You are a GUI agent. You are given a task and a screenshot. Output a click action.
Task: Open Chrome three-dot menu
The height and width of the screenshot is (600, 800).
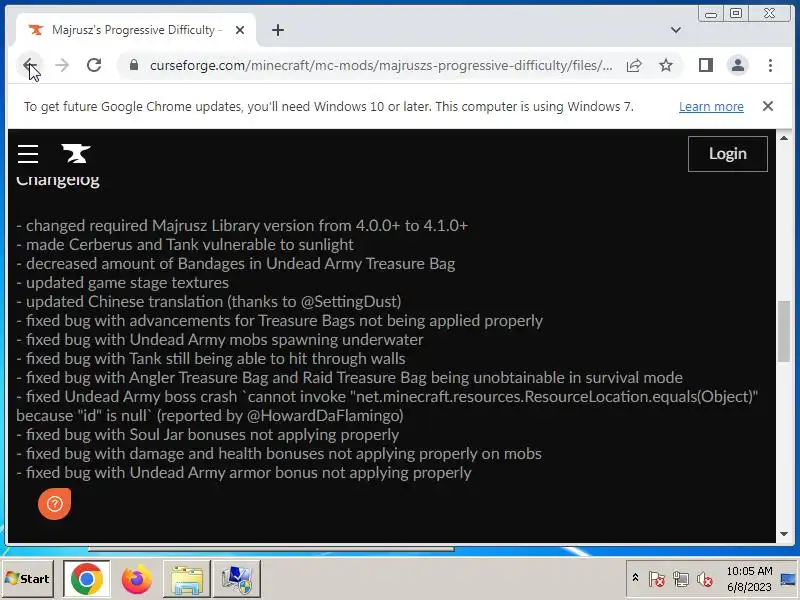(x=770, y=65)
